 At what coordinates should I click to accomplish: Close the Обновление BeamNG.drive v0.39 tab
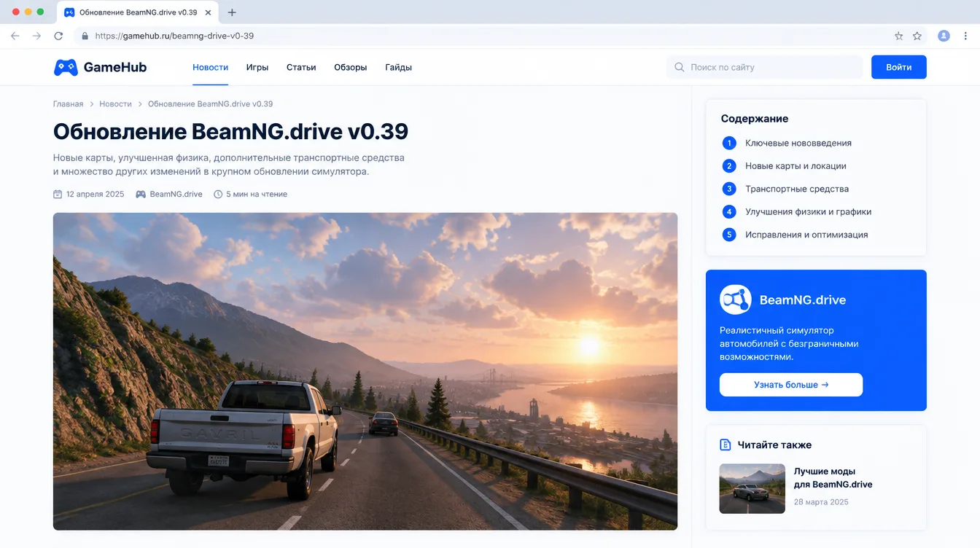pos(208,12)
